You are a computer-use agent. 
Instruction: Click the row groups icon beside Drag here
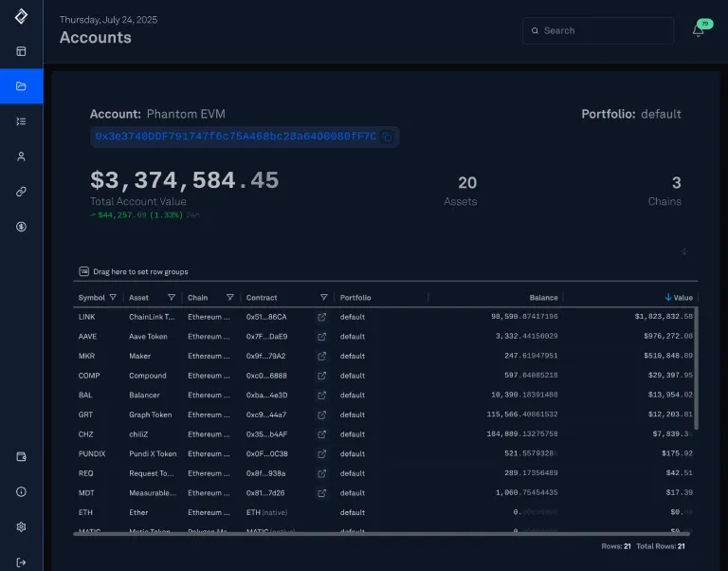point(83,271)
